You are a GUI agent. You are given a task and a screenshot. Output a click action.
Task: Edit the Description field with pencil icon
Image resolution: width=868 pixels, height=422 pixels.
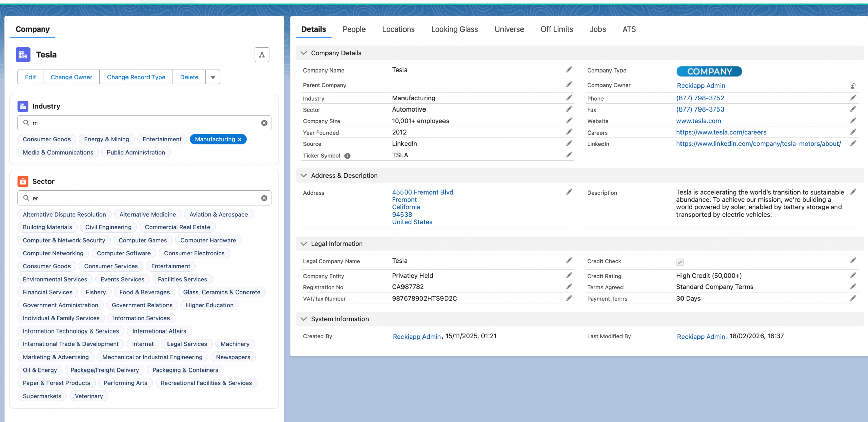[853, 192]
